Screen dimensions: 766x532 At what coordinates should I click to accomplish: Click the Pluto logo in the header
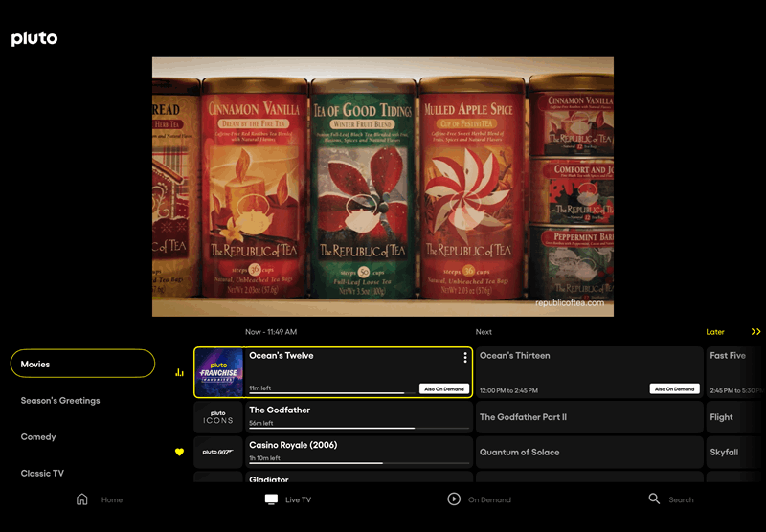point(34,38)
